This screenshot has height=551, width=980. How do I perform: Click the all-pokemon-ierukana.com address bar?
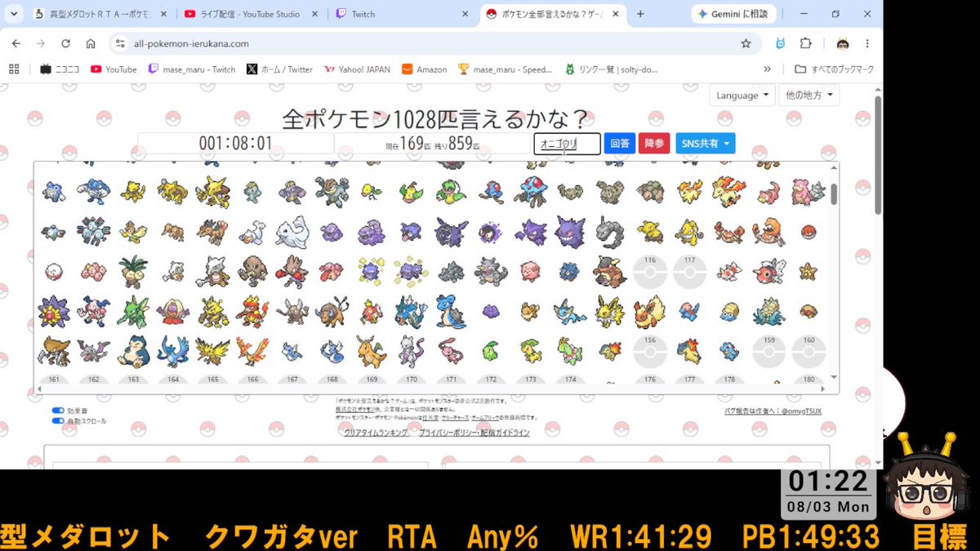tap(425, 43)
